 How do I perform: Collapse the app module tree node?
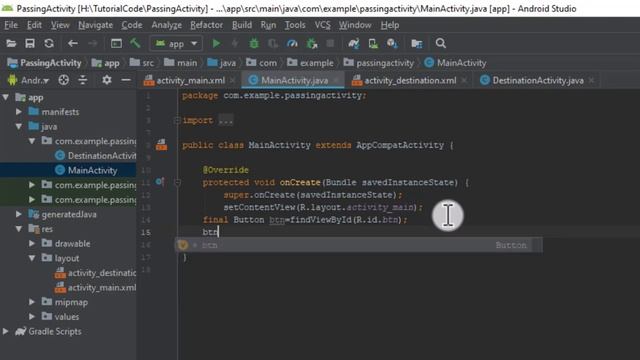point(6,98)
